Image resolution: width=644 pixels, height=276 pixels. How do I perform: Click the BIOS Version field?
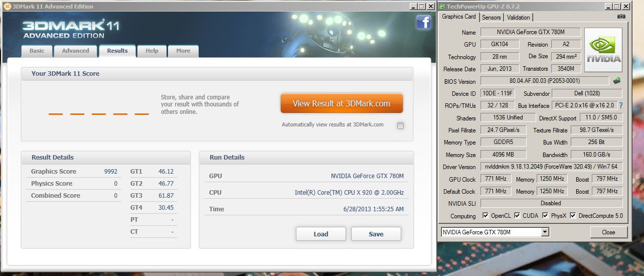click(545, 81)
